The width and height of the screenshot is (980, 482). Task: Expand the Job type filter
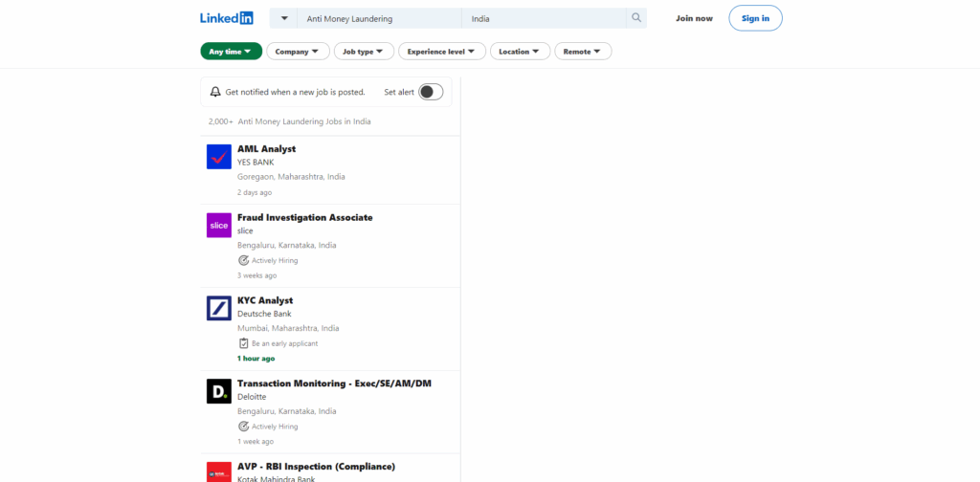tap(364, 52)
